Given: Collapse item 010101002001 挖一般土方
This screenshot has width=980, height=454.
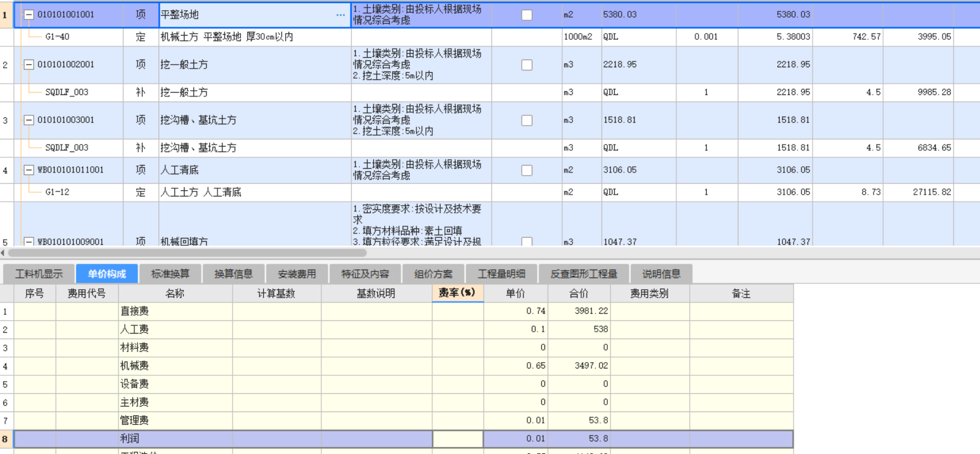Looking at the screenshot, I should click(x=29, y=65).
